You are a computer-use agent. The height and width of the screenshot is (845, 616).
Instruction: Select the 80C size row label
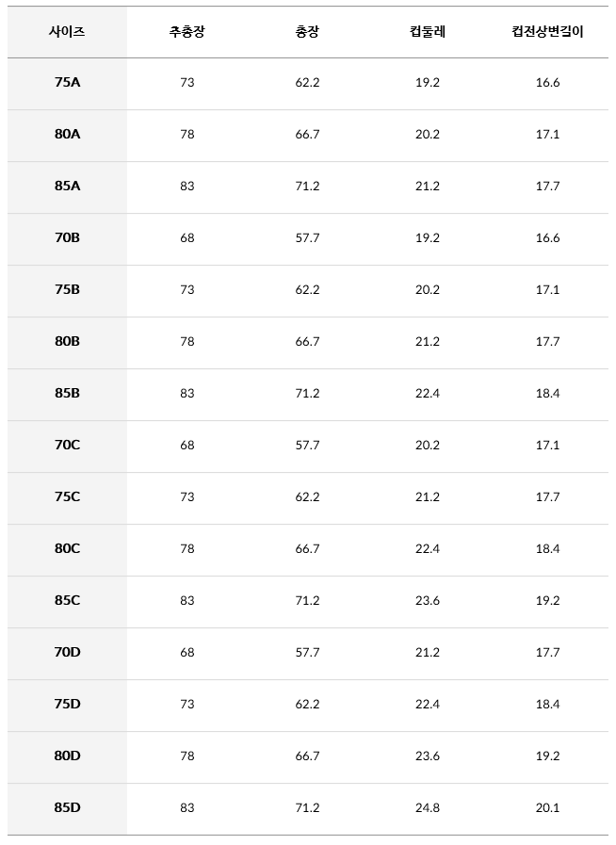67,548
